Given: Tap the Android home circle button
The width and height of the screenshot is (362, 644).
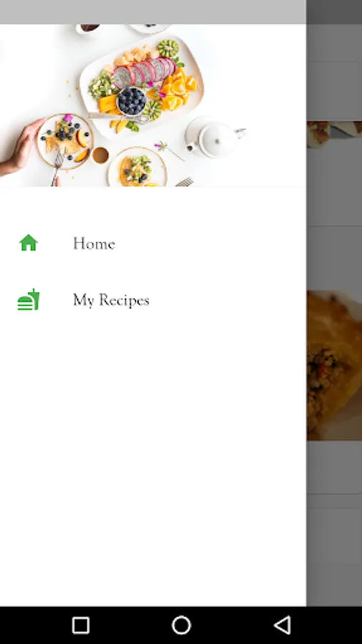Looking at the screenshot, I should pyautogui.click(x=181, y=625).
